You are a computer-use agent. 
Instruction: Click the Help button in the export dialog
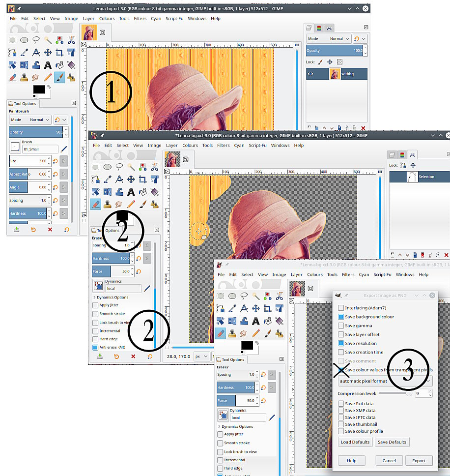pos(351,461)
